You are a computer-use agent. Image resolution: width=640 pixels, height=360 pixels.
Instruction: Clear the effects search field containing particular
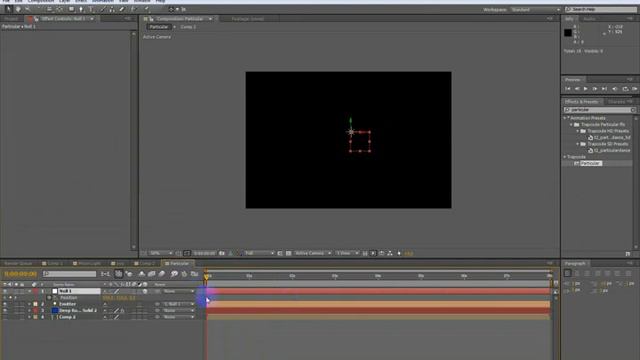tap(633, 110)
